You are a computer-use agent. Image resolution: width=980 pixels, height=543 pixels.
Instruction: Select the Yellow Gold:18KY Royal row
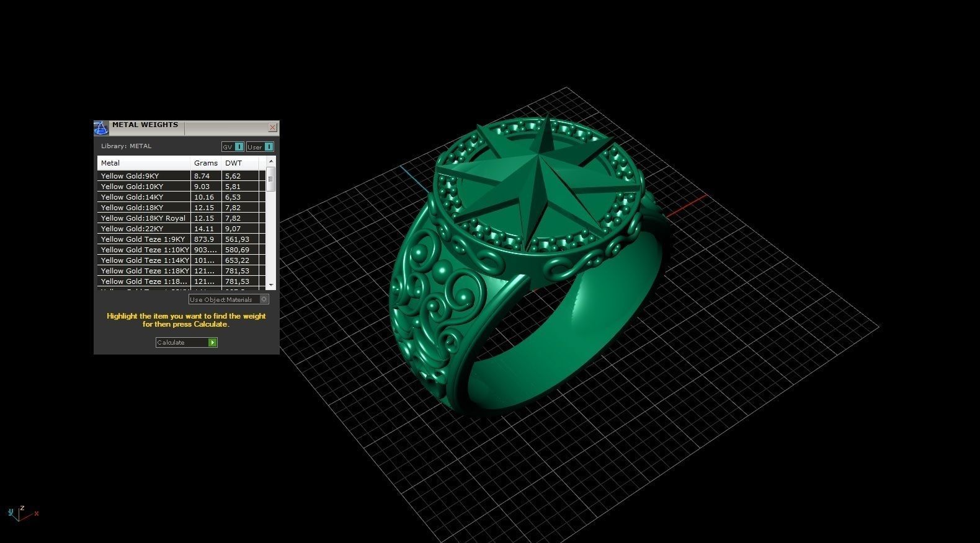click(x=181, y=218)
